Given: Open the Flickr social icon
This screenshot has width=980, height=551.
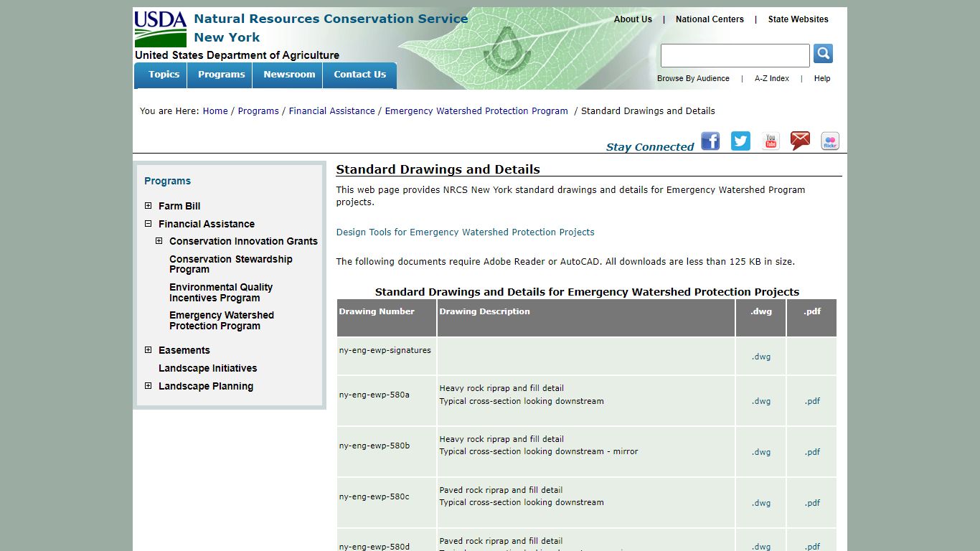Looking at the screenshot, I should [x=830, y=141].
